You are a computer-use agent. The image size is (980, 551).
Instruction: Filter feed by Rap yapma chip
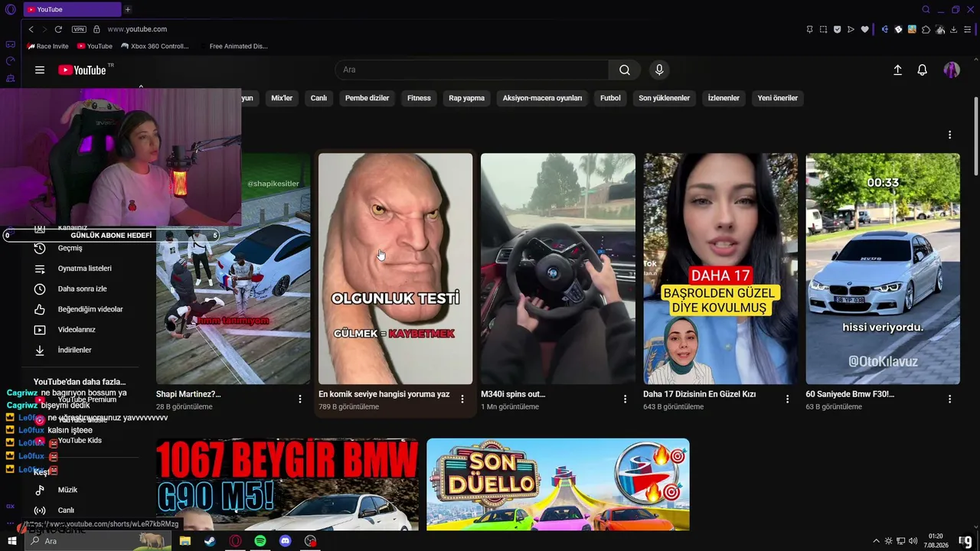click(466, 98)
